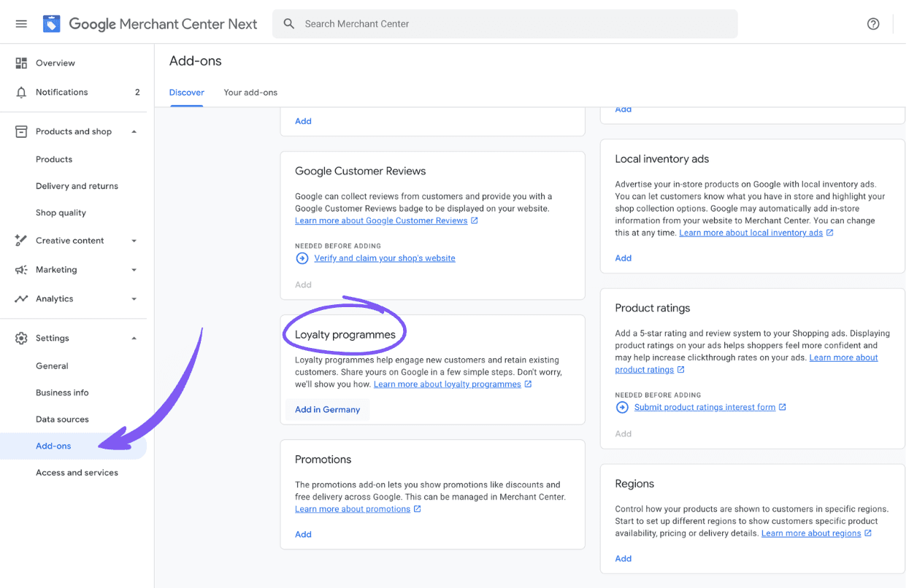This screenshot has height=588, width=917.
Task: Open Learn more about promotions link
Action: coord(353,509)
